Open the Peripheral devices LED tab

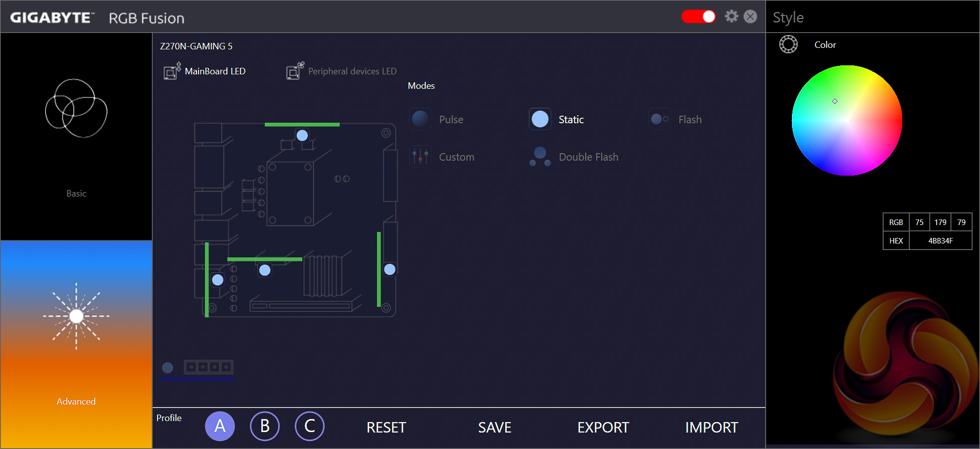pyautogui.click(x=342, y=71)
